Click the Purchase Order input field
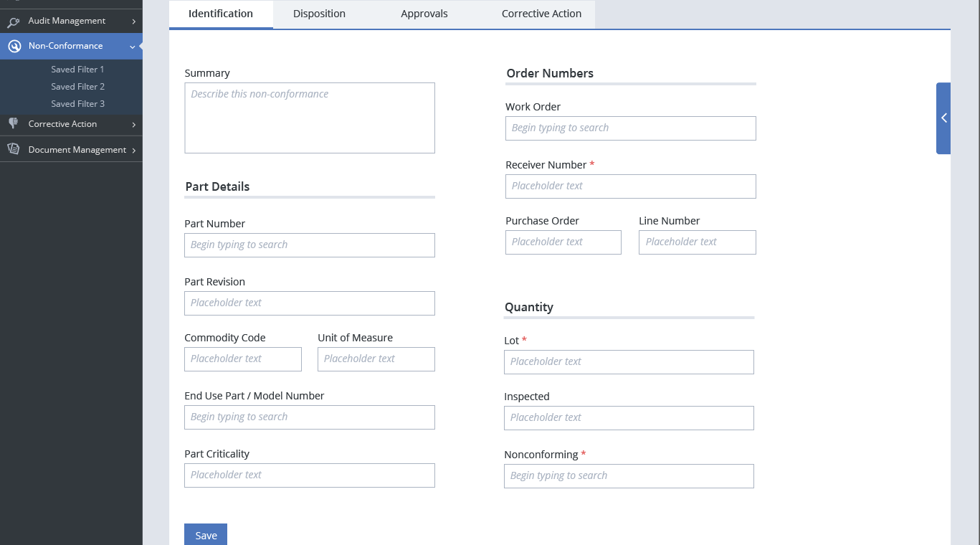Viewport: 980px width, 545px height. [563, 242]
